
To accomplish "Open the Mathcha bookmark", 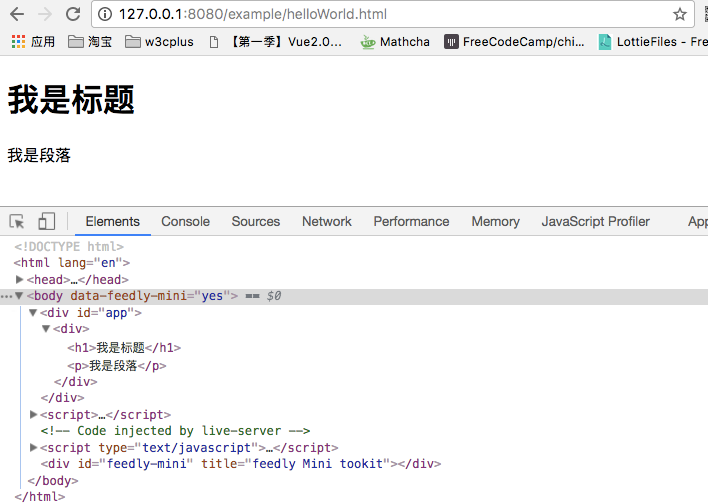I will pyautogui.click(x=395, y=42).
